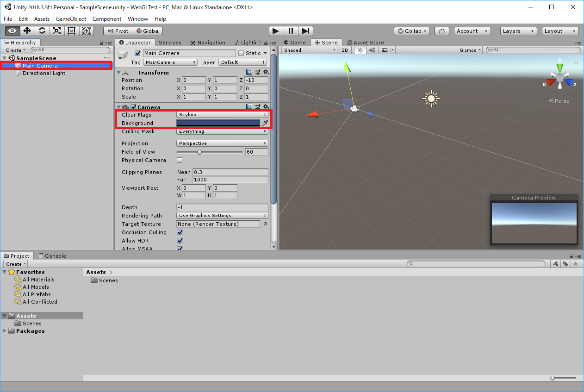Open the cloud Services button
The height and width of the screenshot is (392, 584).
(442, 31)
